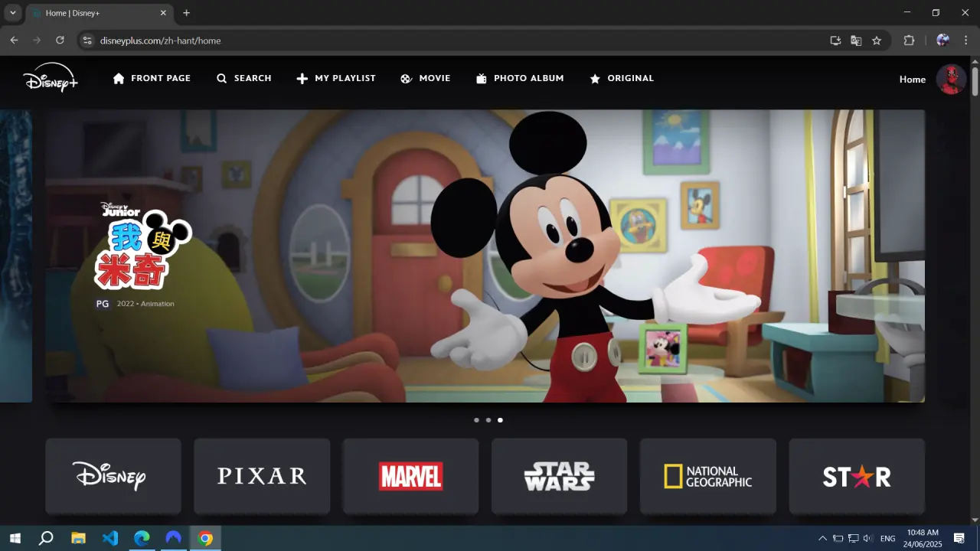Open the browser Extensions puzzle icon
This screenshot has width=980, height=551.
909,41
